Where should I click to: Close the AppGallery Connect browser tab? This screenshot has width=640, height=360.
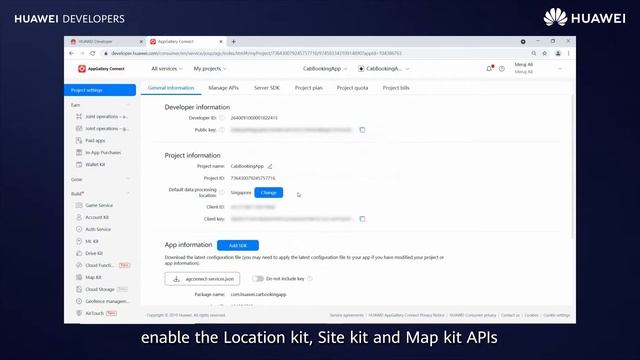221,42
